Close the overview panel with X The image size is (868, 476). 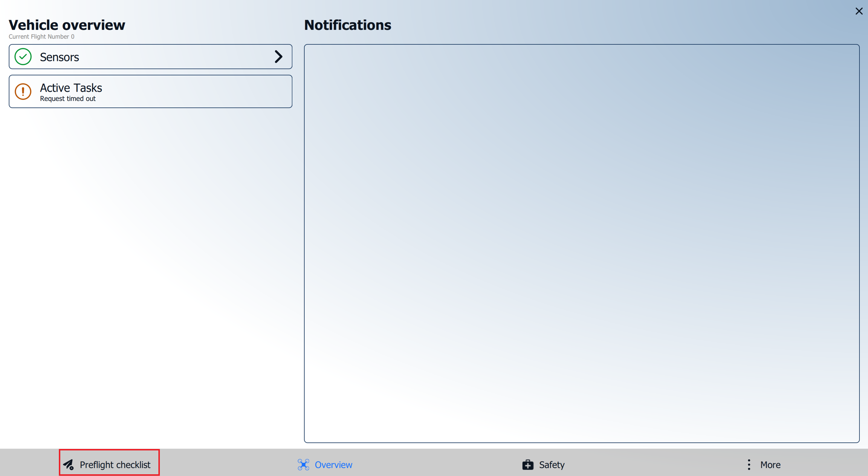(859, 11)
